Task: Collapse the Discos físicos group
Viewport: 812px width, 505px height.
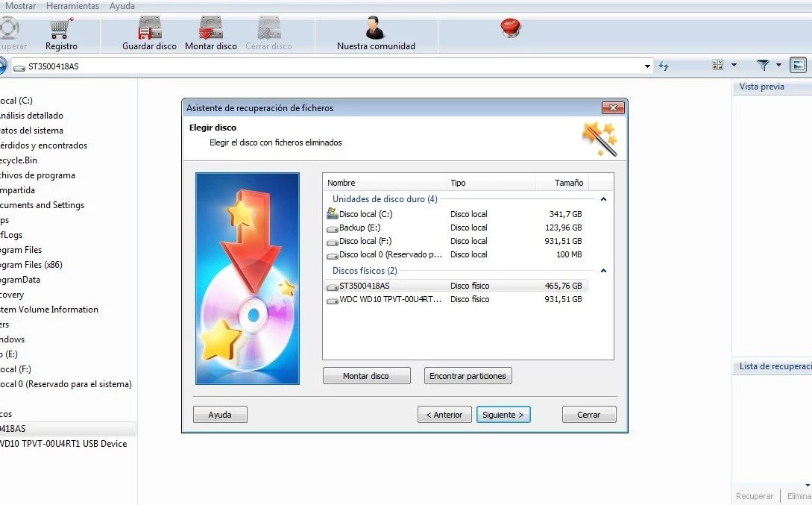Action: [603, 271]
